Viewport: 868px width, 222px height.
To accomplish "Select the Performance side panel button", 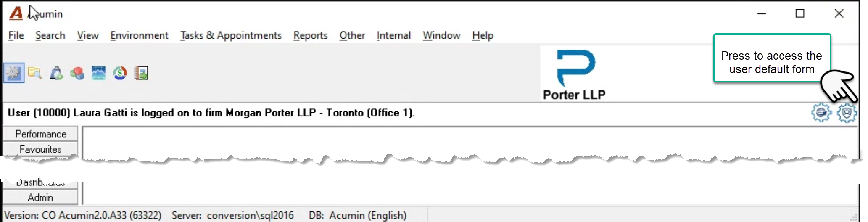I will [41, 134].
